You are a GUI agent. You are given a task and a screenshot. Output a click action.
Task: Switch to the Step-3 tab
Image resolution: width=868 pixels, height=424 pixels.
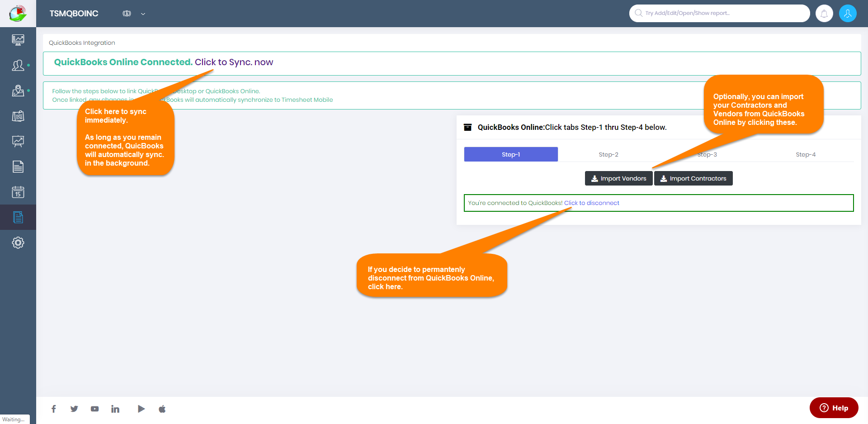707,154
